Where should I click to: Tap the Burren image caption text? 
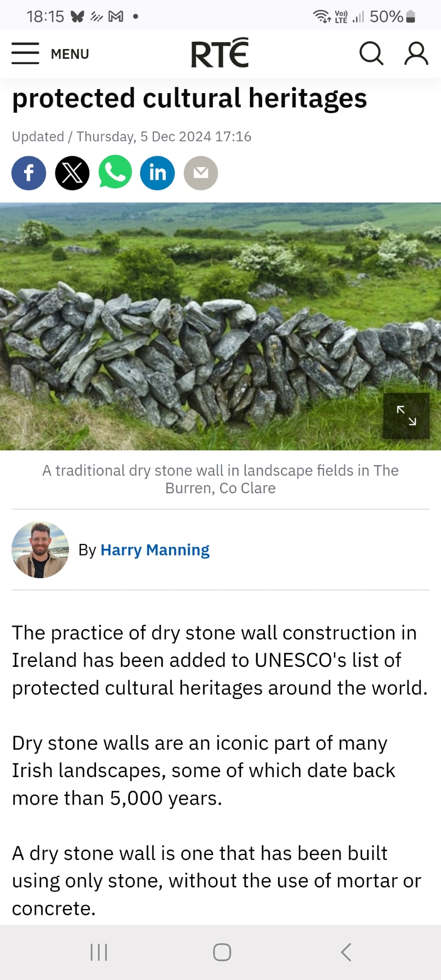[x=220, y=479]
